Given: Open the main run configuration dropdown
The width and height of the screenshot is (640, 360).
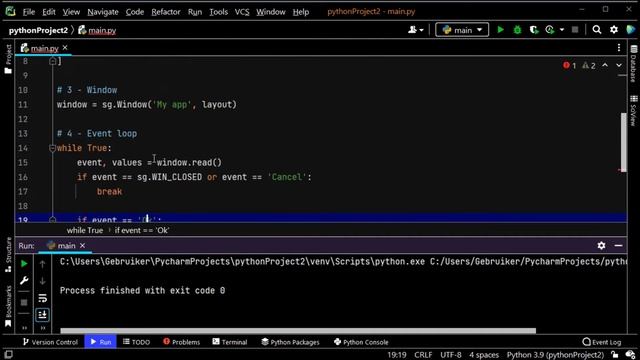Looking at the screenshot, I should click(462, 30).
